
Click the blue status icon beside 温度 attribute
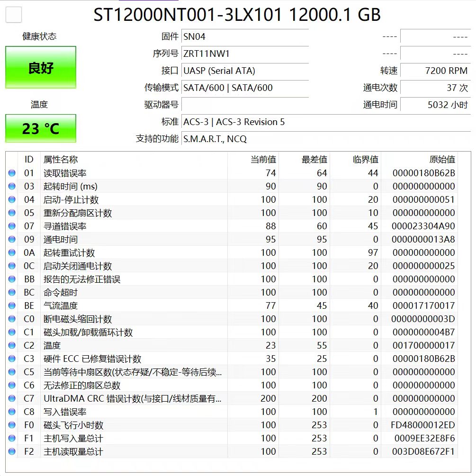[x=11, y=345]
